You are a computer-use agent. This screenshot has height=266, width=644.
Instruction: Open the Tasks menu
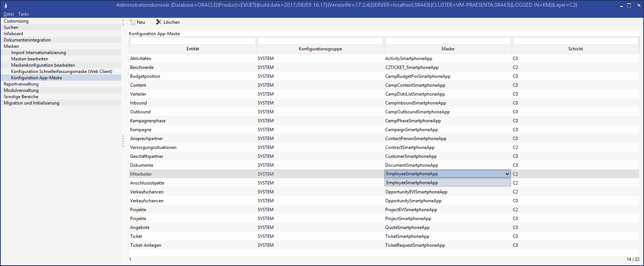pos(23,14)
